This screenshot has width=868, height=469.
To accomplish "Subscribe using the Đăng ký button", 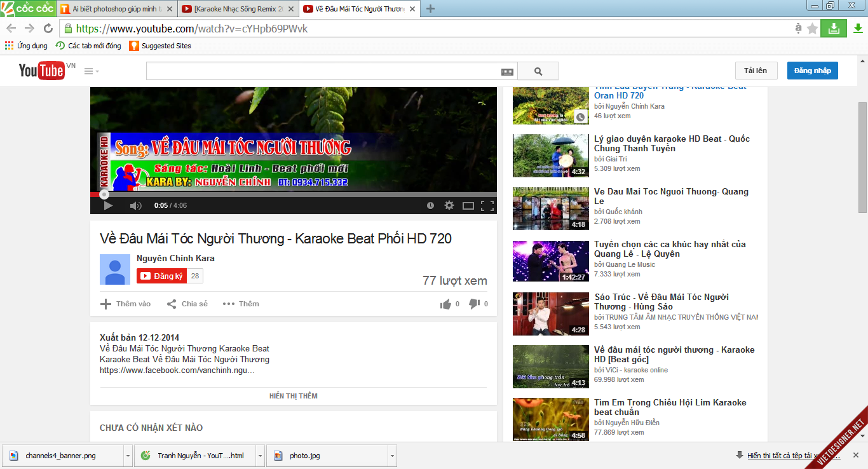I will [161, 276].
